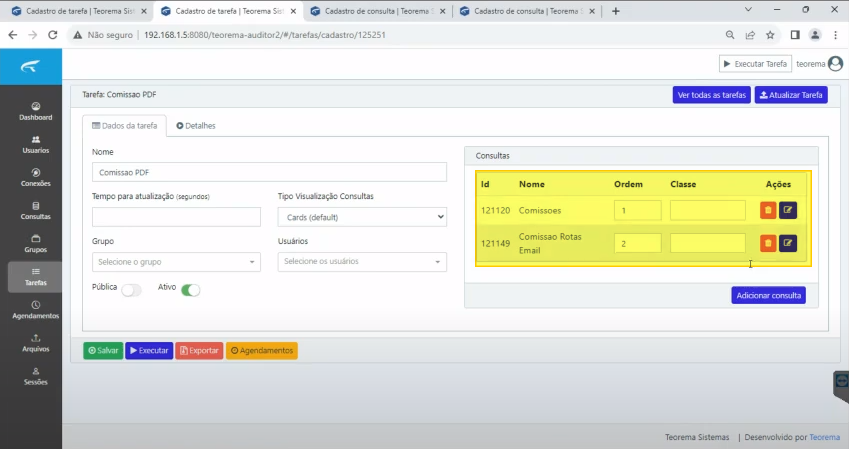The width and height of the screenshot is (849, 449).
Task: Open a new browser tab
Action: 616,11
